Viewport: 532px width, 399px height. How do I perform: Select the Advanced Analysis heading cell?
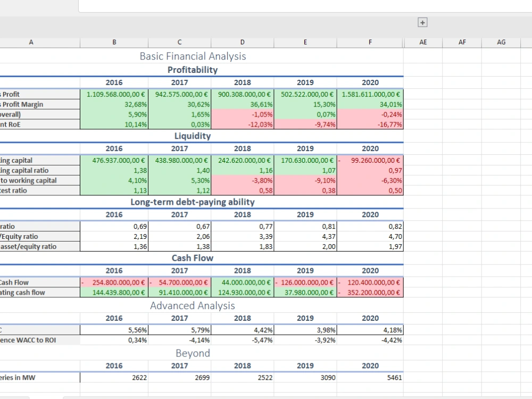point(193,305)
